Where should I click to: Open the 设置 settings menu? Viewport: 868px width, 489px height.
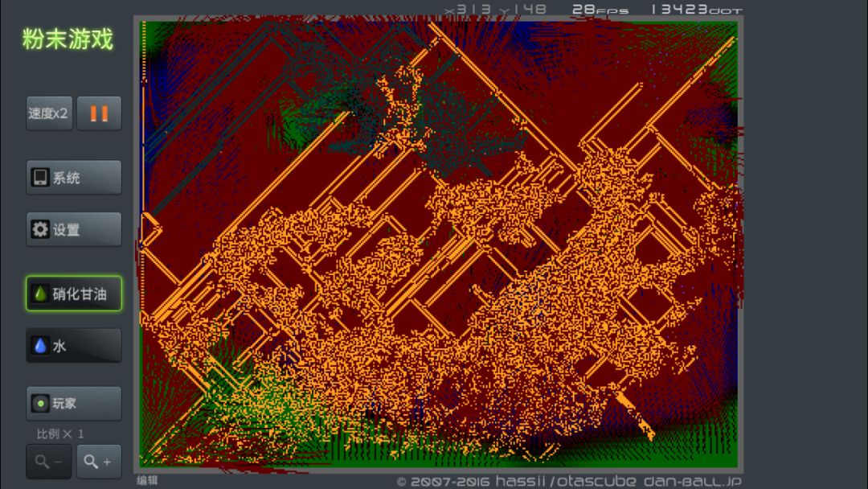[x=74, y=229]
